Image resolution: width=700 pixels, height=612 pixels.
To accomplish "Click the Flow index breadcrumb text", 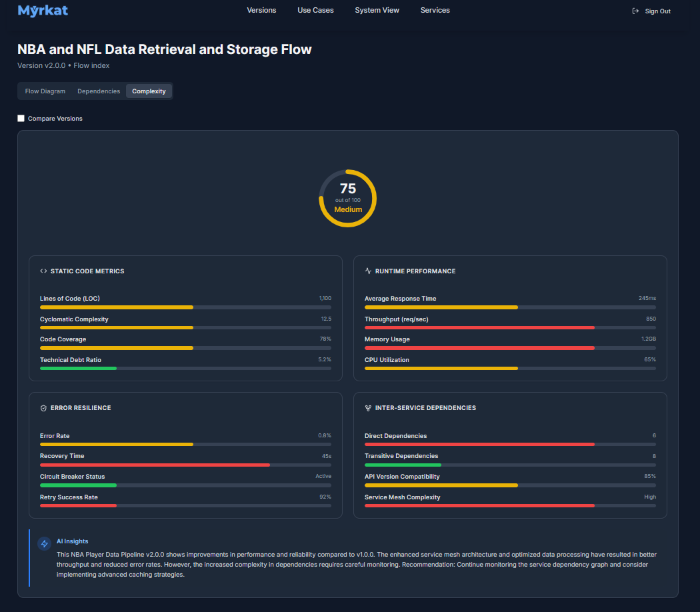I will tap(91, 65).
